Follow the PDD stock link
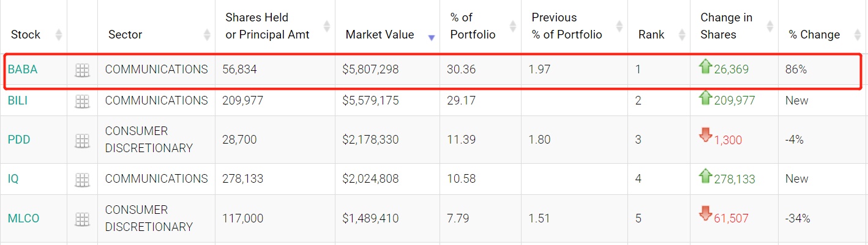 point(19,140)
